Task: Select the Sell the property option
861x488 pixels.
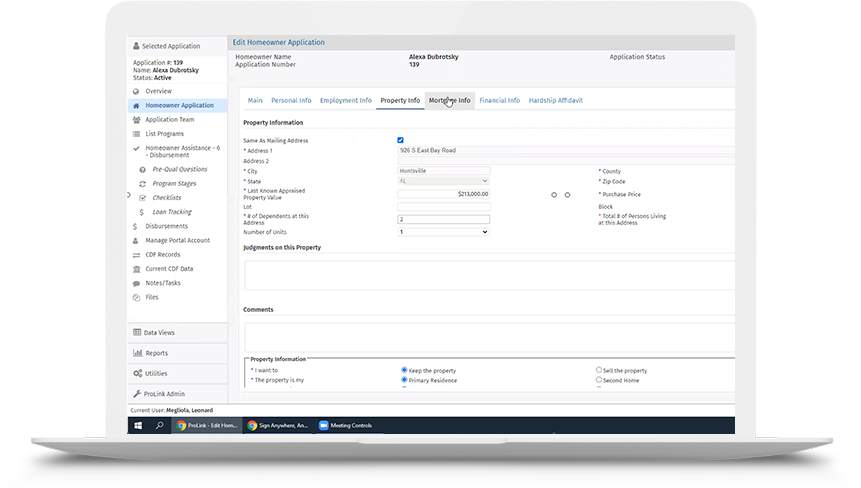Action: (x=599, y=370)
